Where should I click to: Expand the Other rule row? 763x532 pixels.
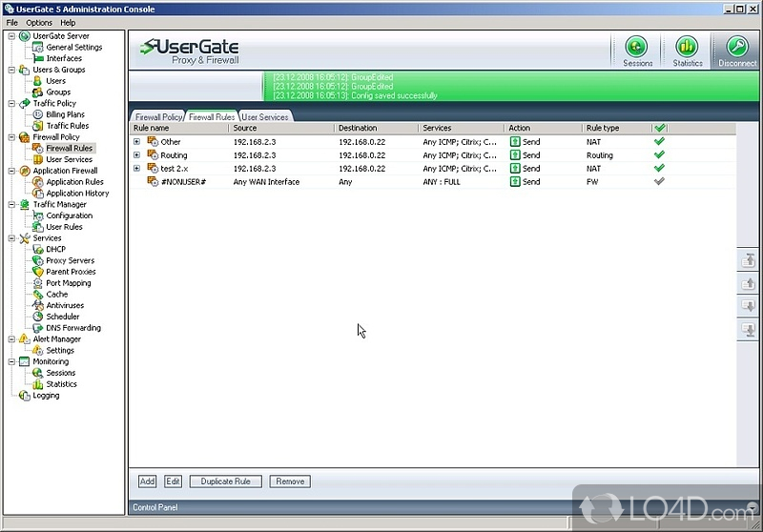(x=136, y=141)
